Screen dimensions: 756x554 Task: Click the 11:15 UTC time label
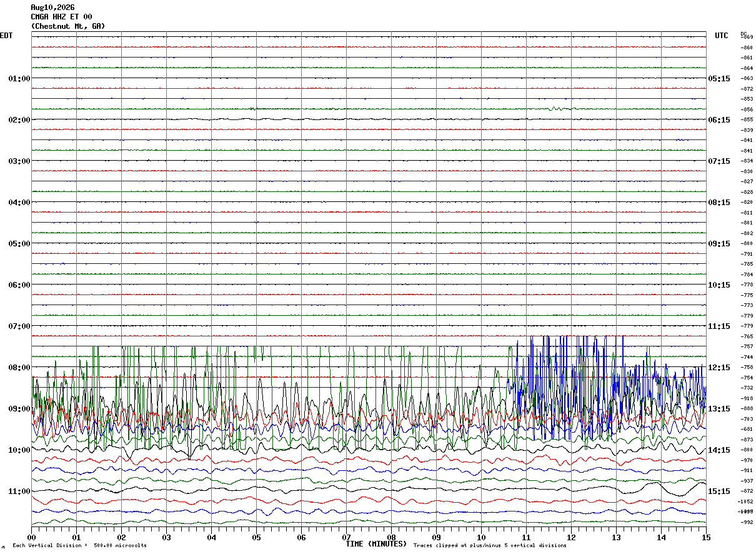(x=719, y=326)
